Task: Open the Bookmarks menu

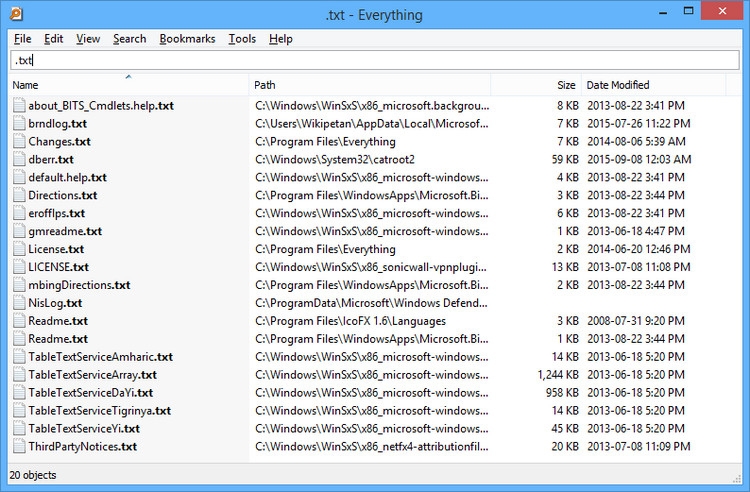Action: click(188, 39)
